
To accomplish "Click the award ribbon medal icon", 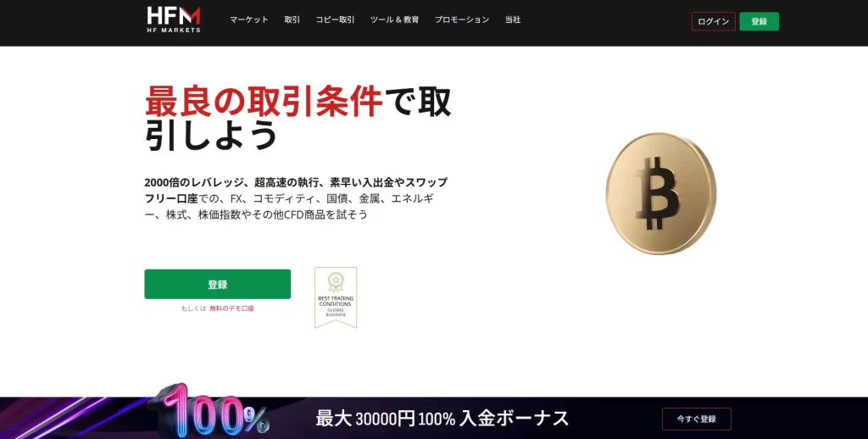I will (336, 281).
